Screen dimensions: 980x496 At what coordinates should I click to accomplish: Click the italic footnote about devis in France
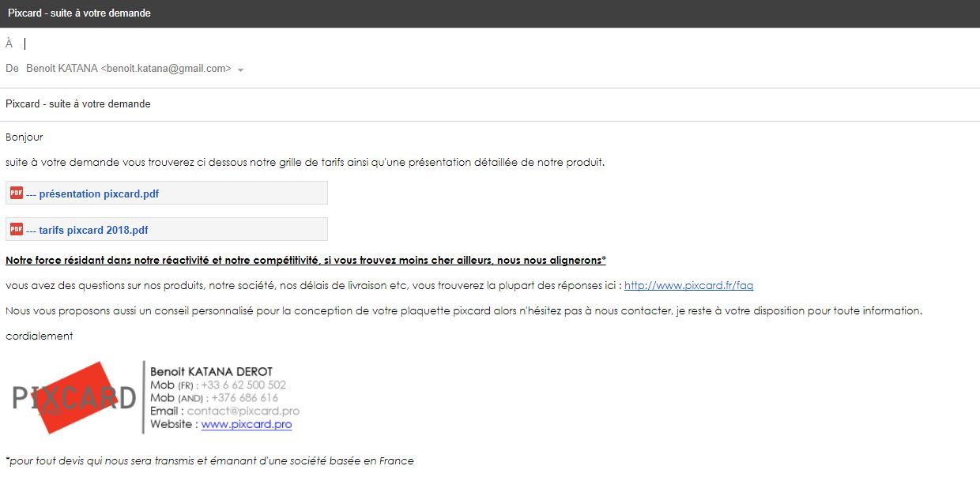tap(209, 461)
